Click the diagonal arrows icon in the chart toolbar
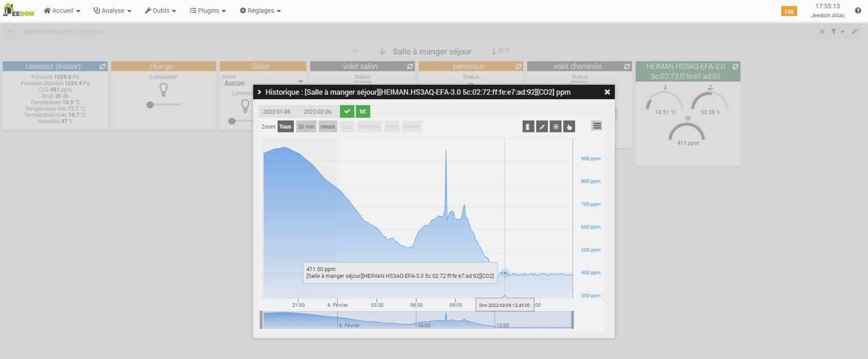 (x=542, y=127)
